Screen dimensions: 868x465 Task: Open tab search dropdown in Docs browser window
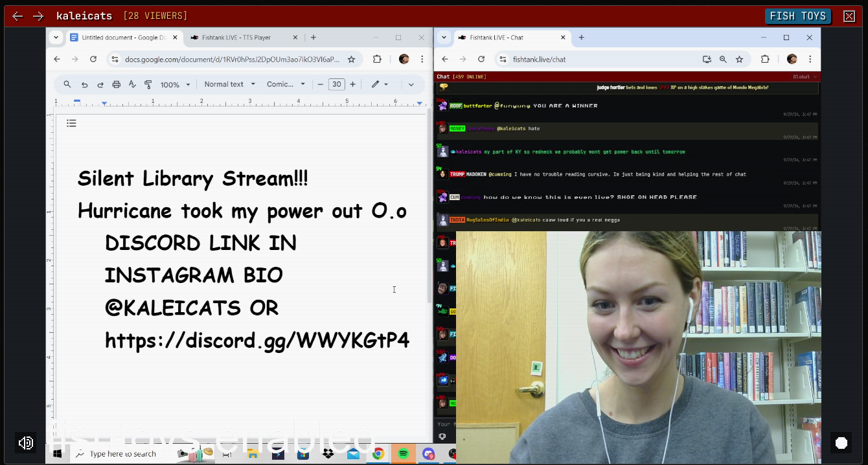tap(56, 38)
